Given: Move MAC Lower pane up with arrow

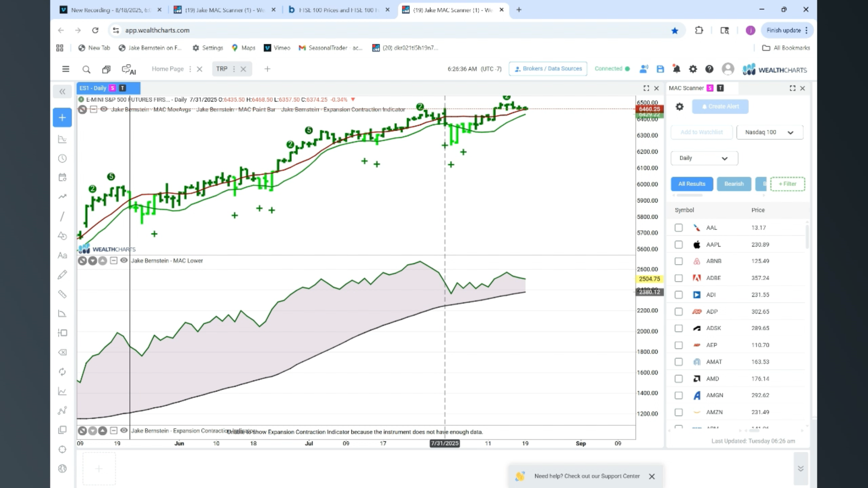Looking at the screenshot, I should click(x=103, y=261).
